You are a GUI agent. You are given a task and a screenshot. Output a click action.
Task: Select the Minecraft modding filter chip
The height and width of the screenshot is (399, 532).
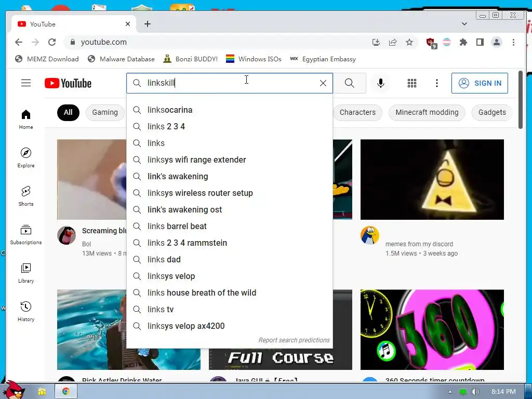point(427,112)
